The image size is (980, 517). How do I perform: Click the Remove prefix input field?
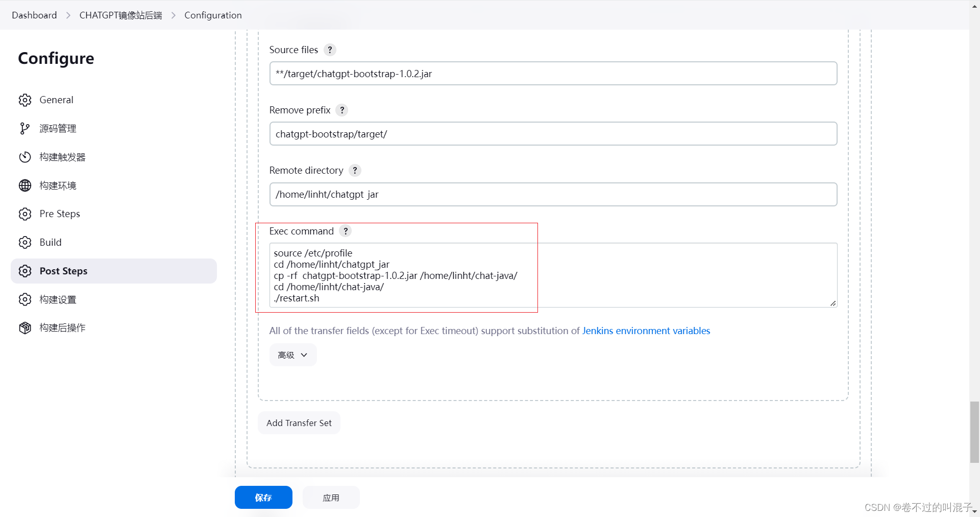point(553,134)
